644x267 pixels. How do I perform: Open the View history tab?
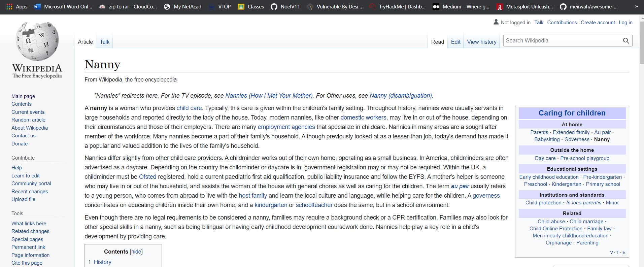tap(482, 42)
